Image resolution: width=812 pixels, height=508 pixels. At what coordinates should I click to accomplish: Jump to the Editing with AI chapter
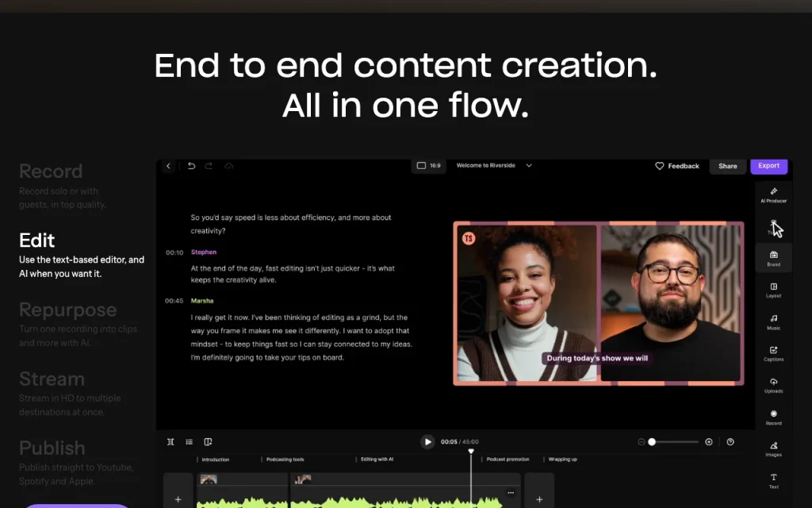(377, 460)
